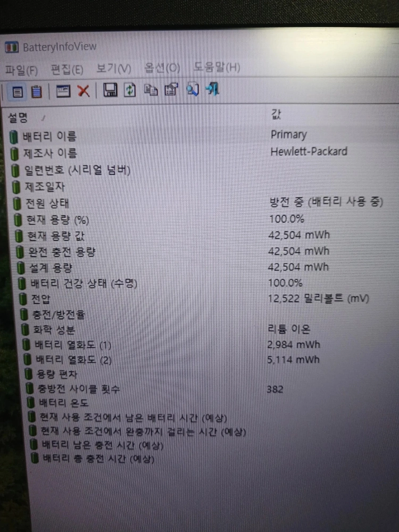This screenshot has width=399, height=532.
Task: Click the value 방전 중 (배터리 사용 중)
Action: pos(326,202)
